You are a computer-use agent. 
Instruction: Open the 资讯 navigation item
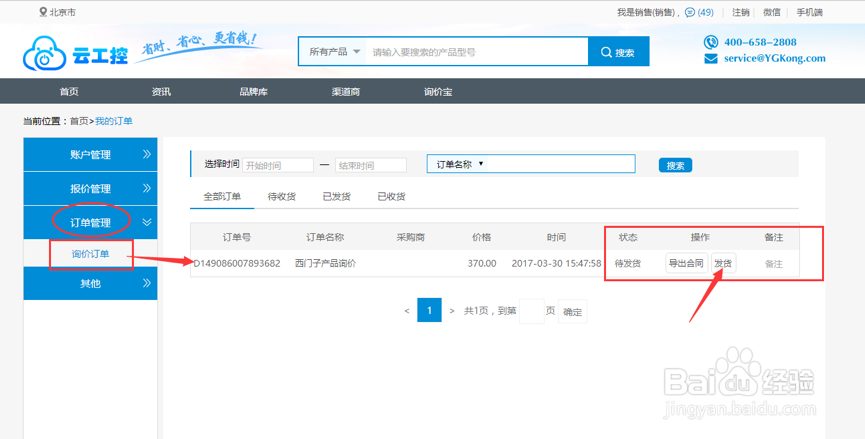(161, 92)
